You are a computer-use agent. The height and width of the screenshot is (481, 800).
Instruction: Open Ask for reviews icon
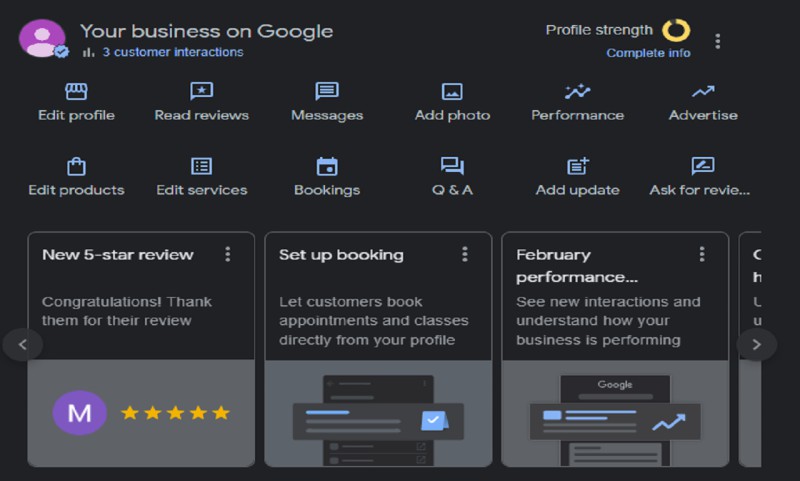click(703, 166)
